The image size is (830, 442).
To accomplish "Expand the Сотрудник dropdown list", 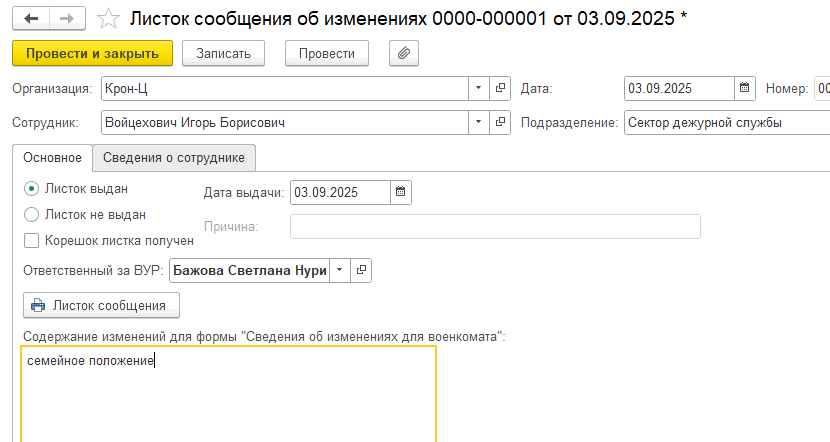I will 479,122.
